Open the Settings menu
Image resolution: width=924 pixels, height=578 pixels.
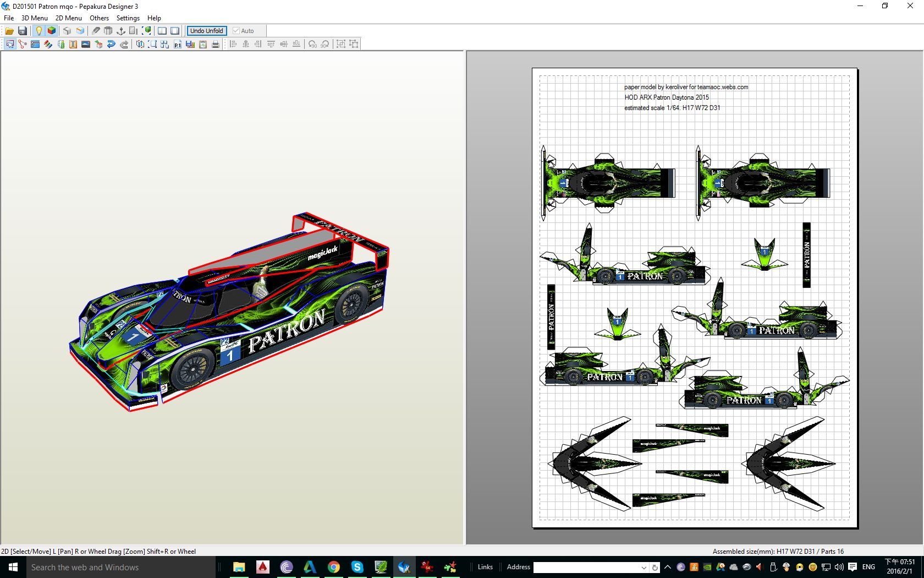coord(128,18)
